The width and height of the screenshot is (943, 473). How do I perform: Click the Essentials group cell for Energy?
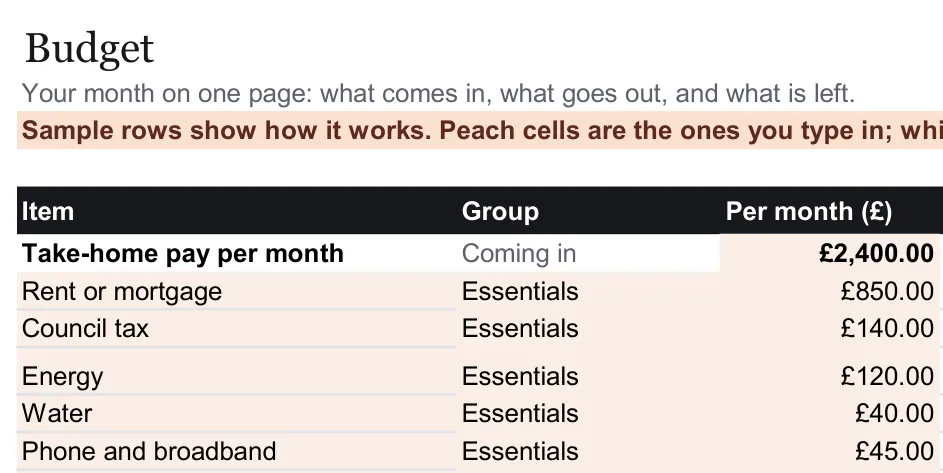[588, 371]
